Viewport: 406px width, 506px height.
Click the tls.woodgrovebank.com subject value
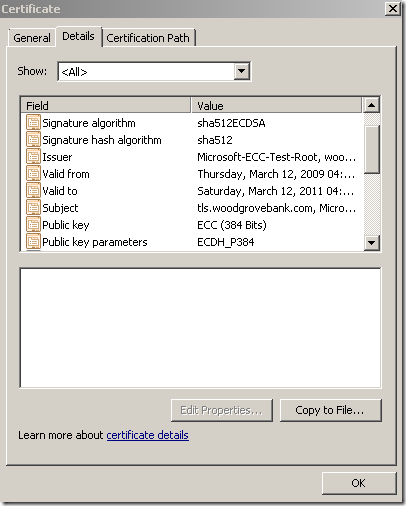pyautogui.click(x=277, y=208)
